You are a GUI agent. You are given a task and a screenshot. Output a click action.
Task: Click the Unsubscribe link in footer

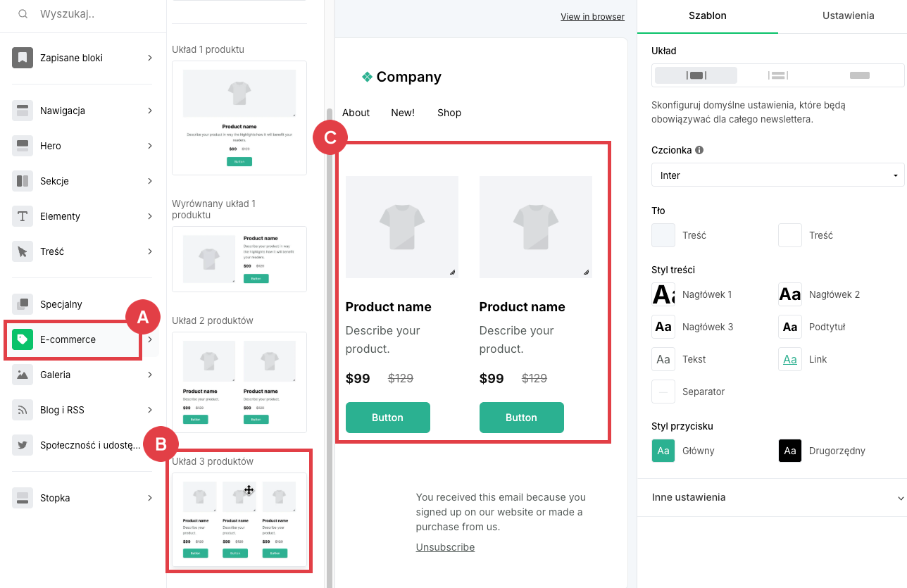[x=445, y=547]
